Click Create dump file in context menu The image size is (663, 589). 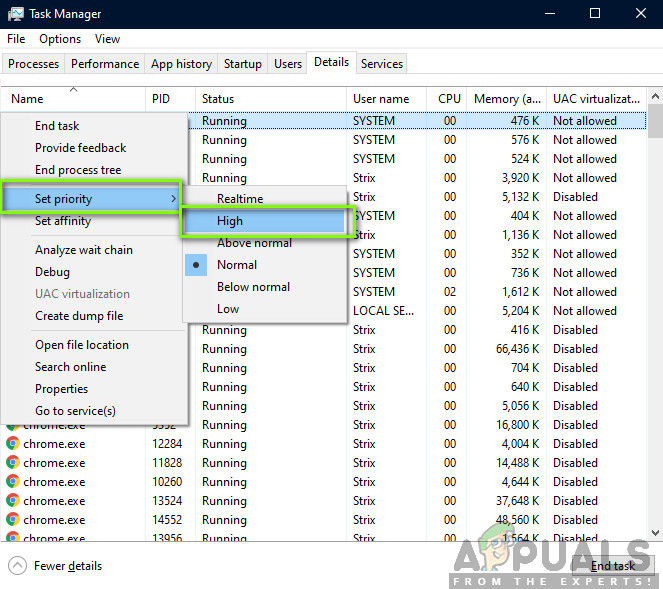(79, 316)
